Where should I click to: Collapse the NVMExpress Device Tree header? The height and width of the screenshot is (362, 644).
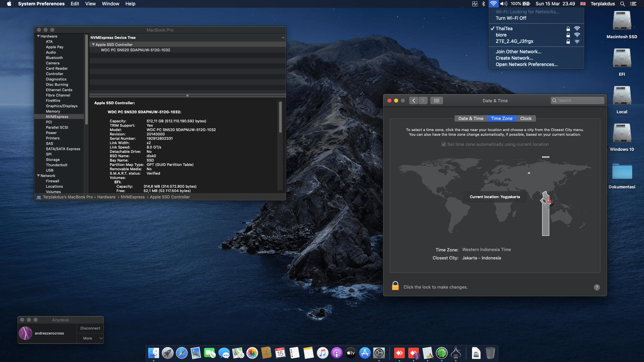click(283, 38)
